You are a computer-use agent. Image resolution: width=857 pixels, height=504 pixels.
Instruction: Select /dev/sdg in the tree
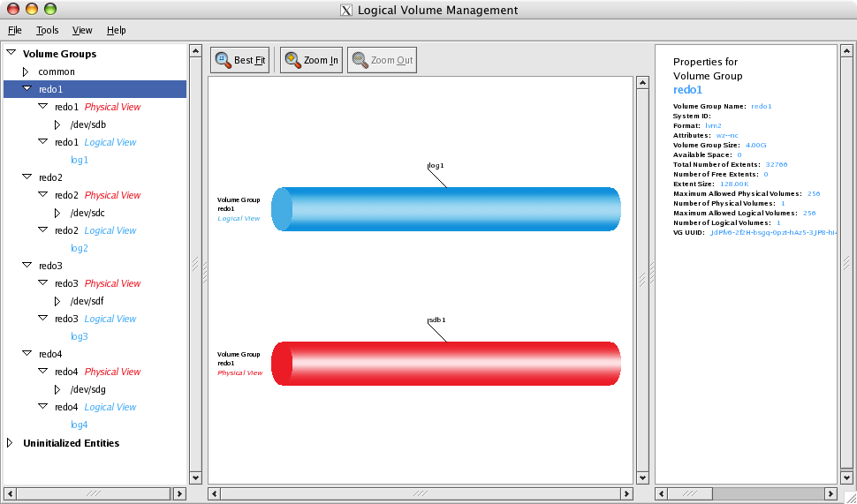coord(88,389)
